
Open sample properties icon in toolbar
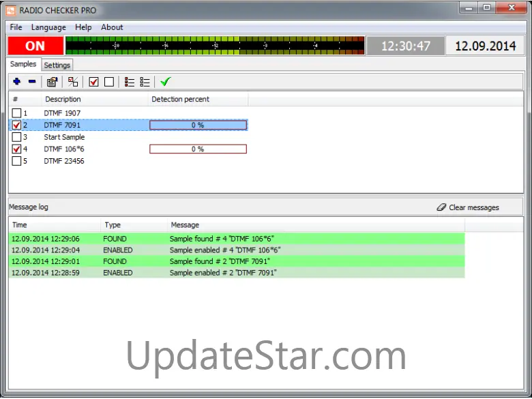pyautogui.click(x=53, y=82)
